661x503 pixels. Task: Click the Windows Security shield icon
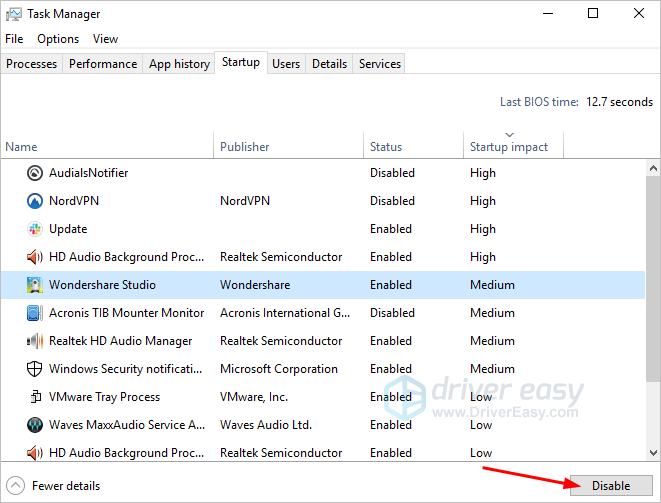click(x=35, y=369)
